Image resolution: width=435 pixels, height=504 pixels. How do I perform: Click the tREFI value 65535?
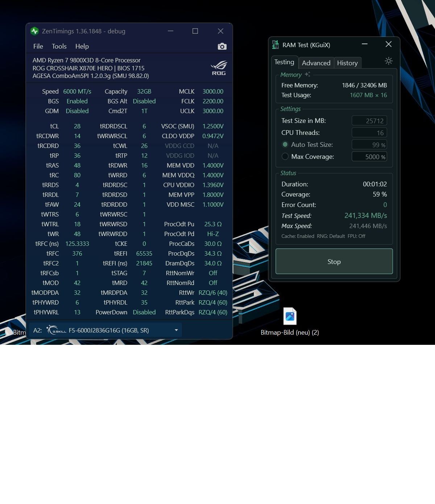coord(144,253)
